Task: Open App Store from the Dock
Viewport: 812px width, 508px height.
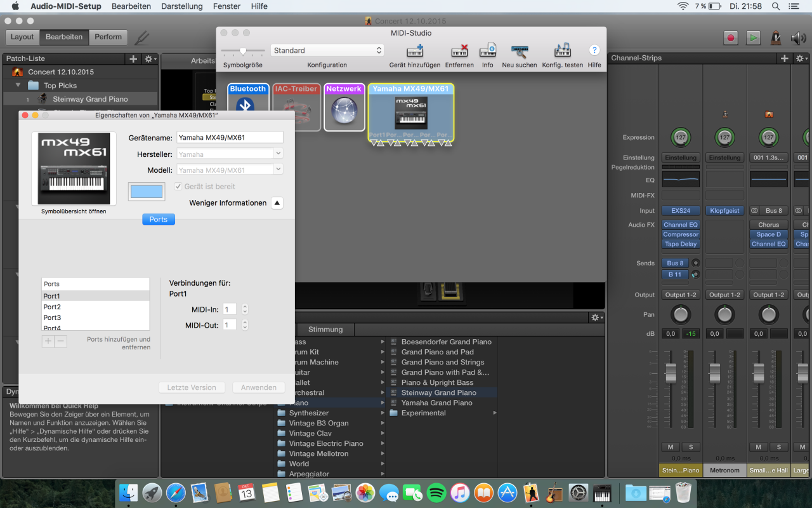Action: (507, 492)
